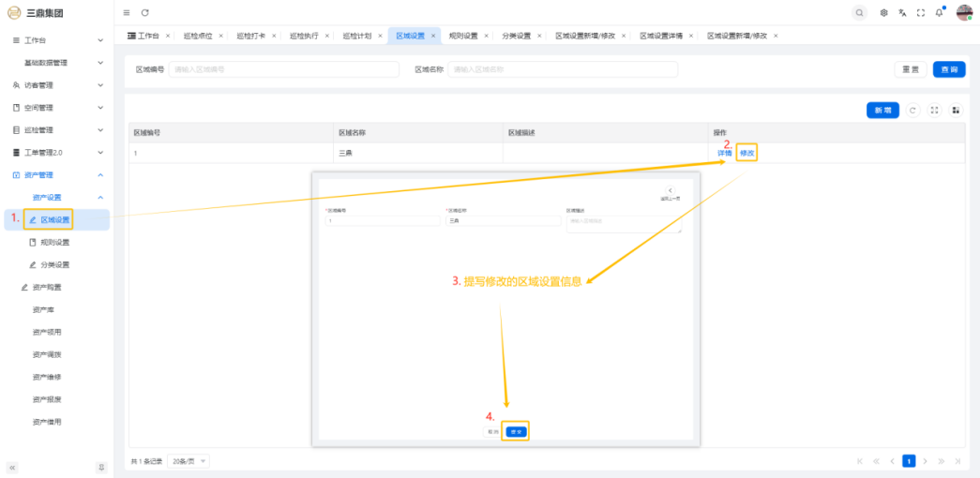980x478 pixels.
Task: Click the user avatar picture
Action: click(x=964, y=12)
